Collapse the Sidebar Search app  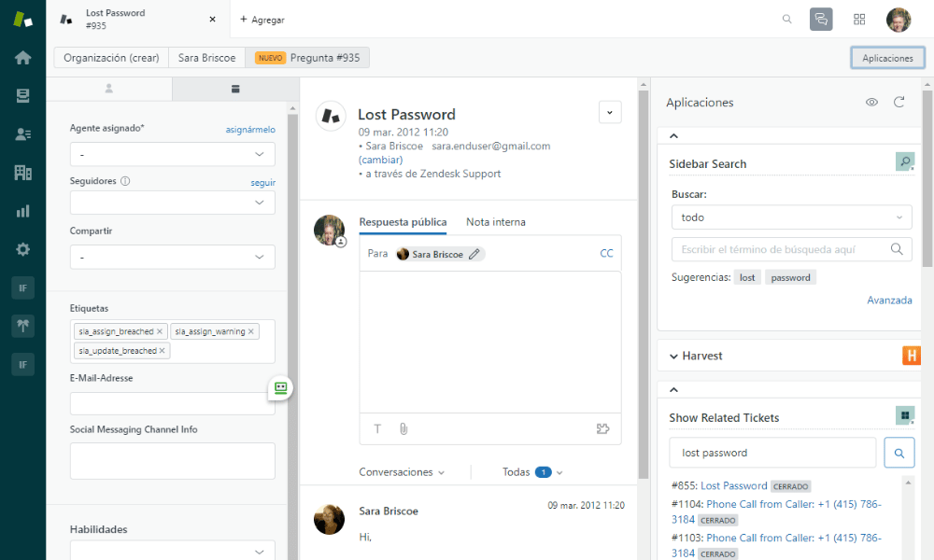pos(673,135)
